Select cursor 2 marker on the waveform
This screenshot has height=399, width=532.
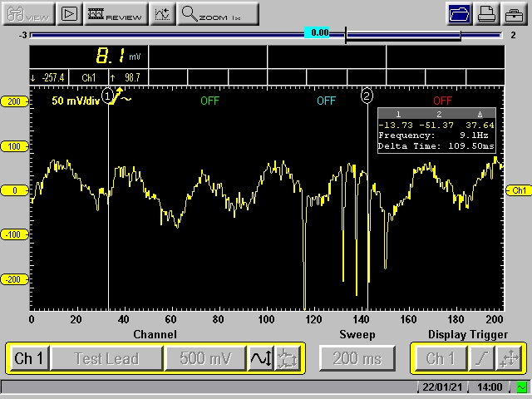(x=367, y=96)
